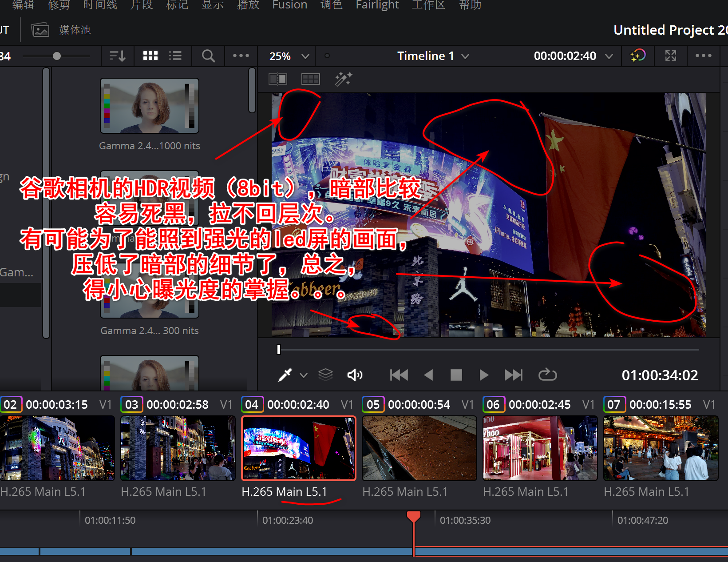The width and height of the screenshot is (728, 562).
Task: Toggle the bypass color grades icon
Action: point(638,56)
